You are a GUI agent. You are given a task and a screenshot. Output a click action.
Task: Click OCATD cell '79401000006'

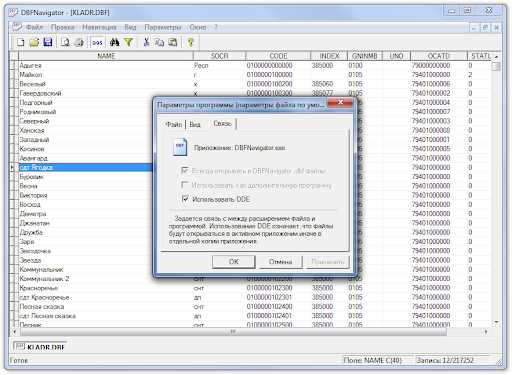click(x=439, y=84)
